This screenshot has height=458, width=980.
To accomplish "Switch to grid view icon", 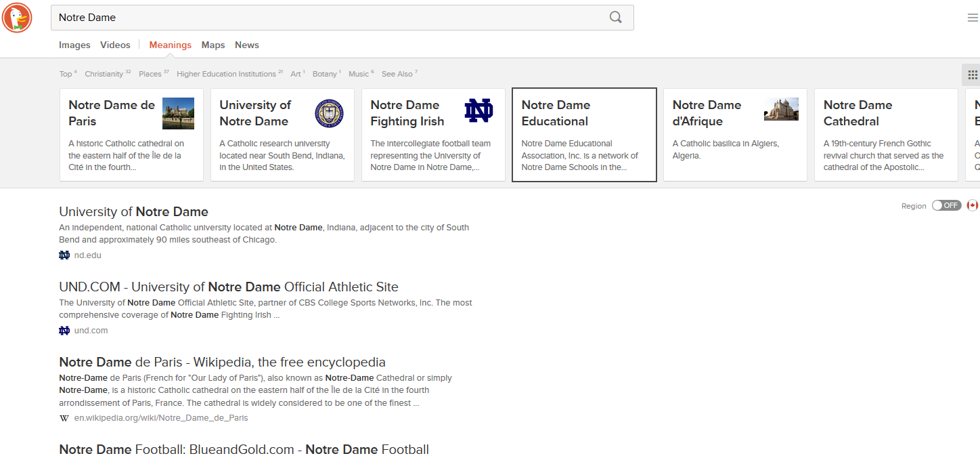I will (x=972, y=75).
